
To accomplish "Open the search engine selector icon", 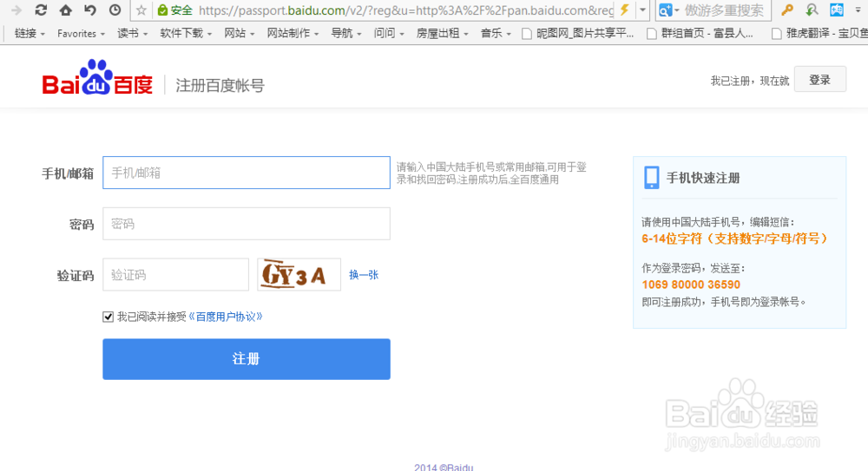I will pyautogui.click(x=668, y=10).
